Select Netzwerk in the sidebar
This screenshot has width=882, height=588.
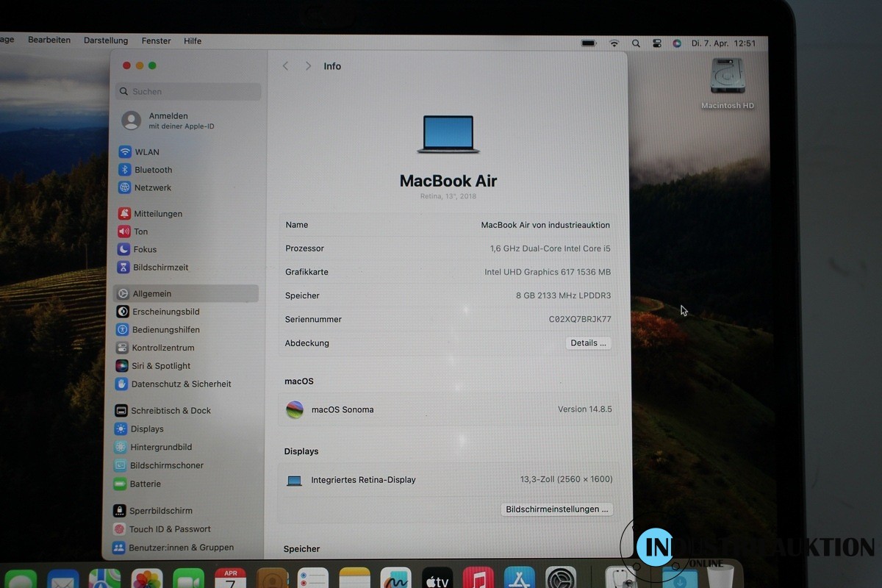pyautogui.click(x=152, y=187)
